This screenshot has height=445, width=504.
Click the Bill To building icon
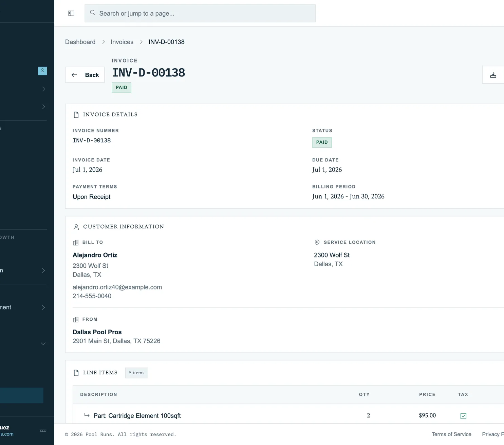[x=76, y=243]
